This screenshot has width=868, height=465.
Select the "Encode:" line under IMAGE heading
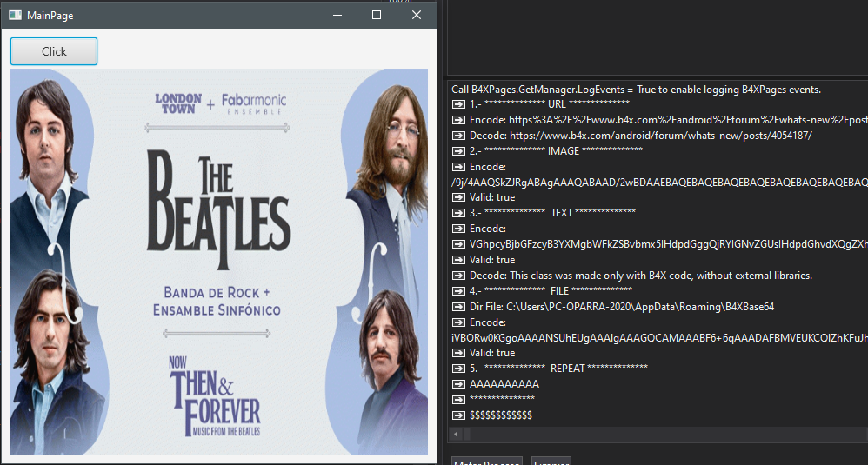tap(488, 166)
